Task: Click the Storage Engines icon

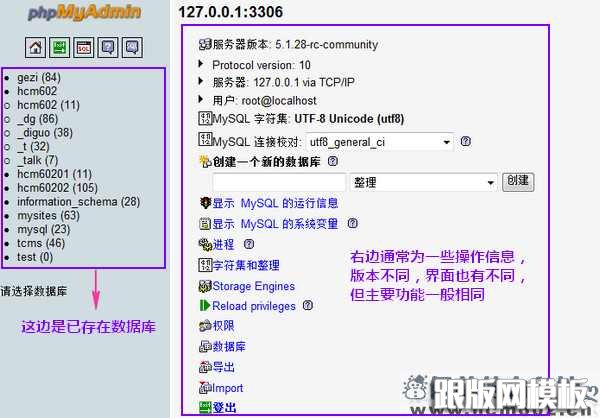Action: [205, 286]
